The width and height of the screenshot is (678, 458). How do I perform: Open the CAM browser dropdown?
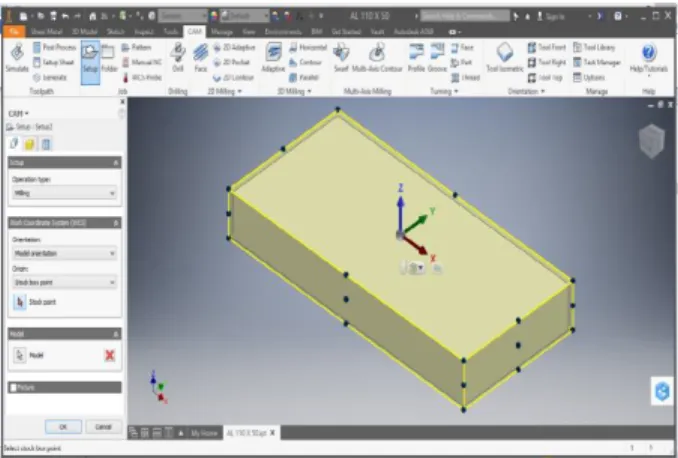pos(19,114)
